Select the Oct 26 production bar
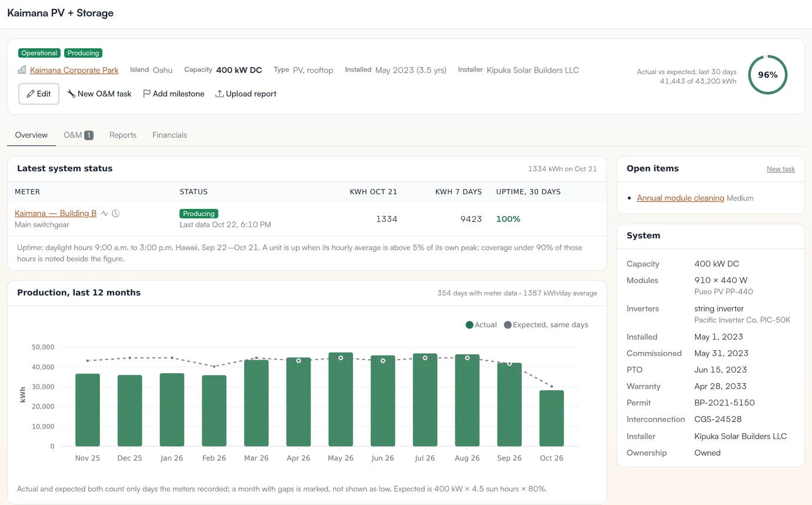Image resolution: width=812 pixels, height=505 pixels. [x=551, y=418]
